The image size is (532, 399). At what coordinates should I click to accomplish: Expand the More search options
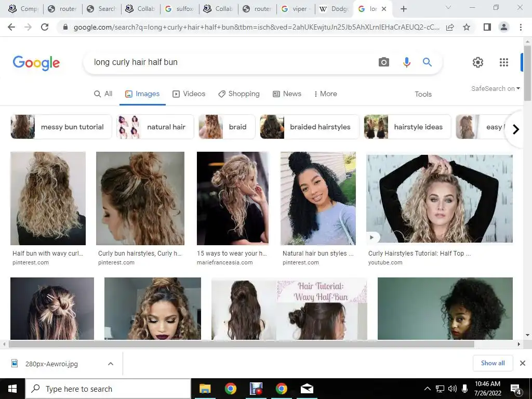click(x=325, y=94)
